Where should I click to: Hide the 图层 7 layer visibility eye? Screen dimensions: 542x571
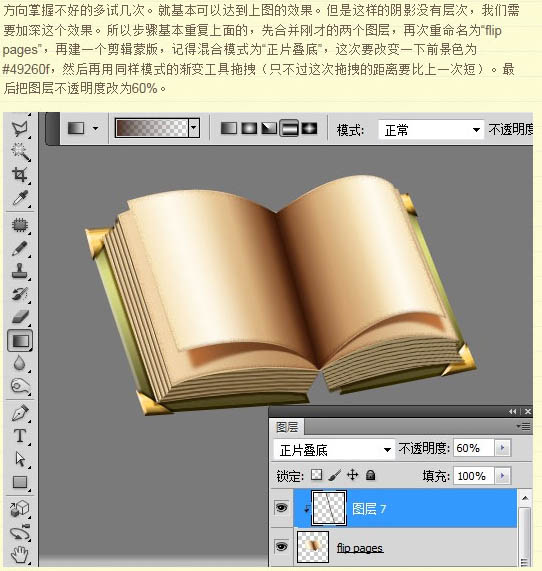pos(281,508)
